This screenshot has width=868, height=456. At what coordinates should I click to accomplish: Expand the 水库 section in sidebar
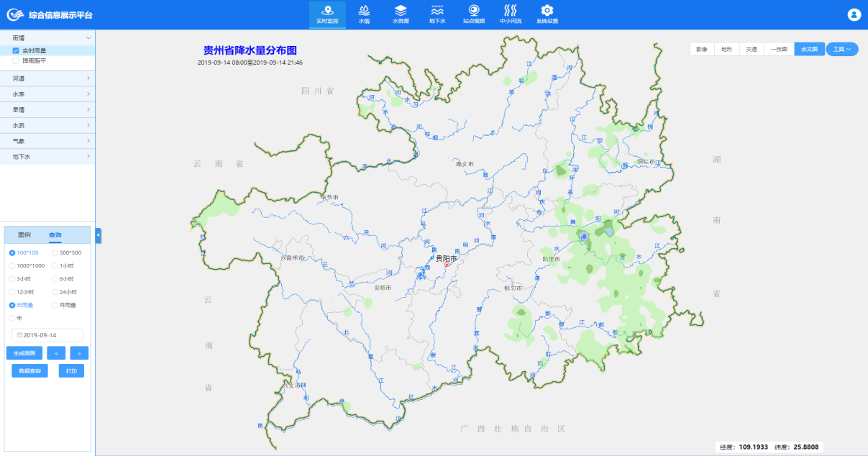click(47, 94)
